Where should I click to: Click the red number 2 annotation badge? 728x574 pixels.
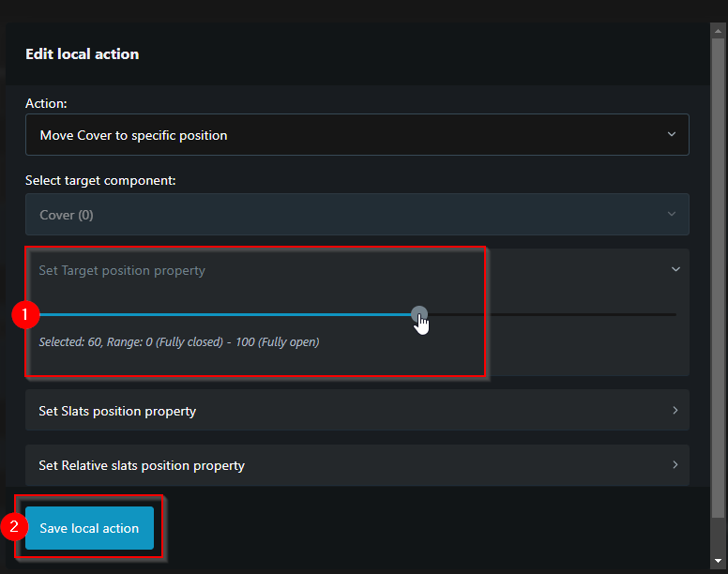click(x=14, y=527)
